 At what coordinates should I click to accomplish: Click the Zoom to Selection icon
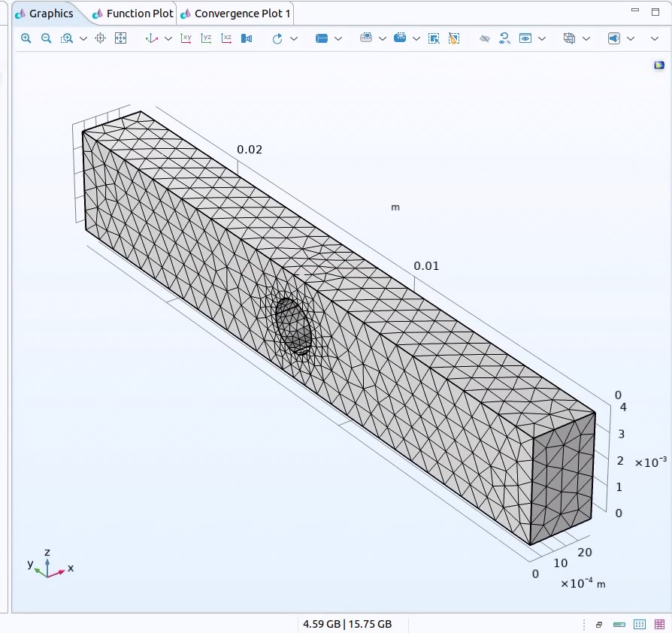pos(100,38)
